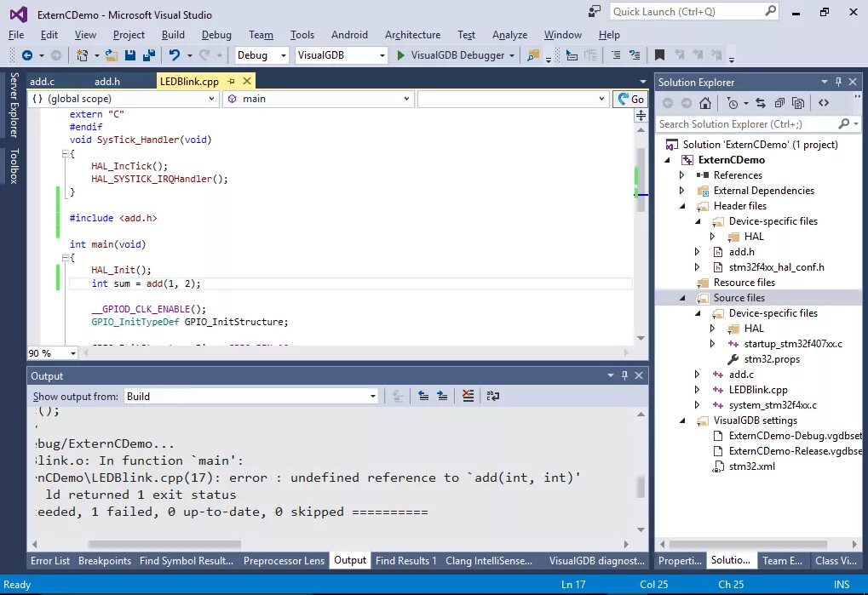Click the editor vertical scrollbar thumb

point(641,180)
